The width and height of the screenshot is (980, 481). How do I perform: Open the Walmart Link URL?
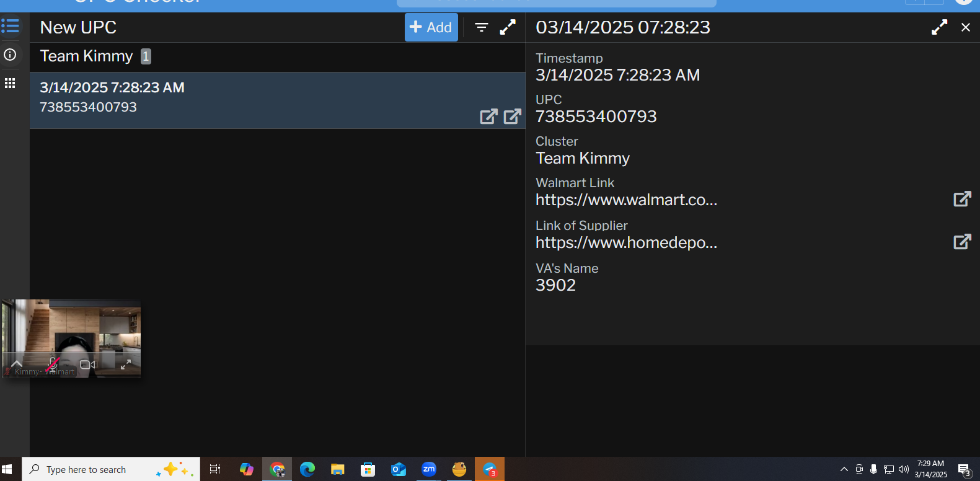(627, 200)
